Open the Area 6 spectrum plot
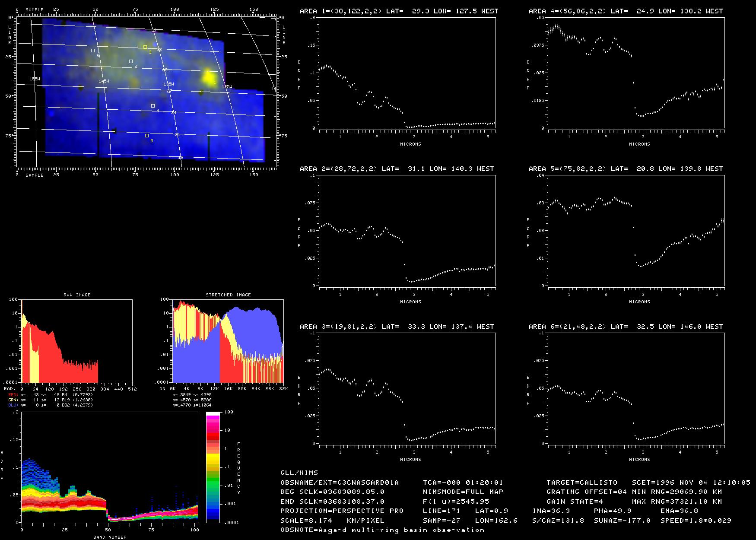The height and width of the screenshot is (540, 756). point(636,388)
